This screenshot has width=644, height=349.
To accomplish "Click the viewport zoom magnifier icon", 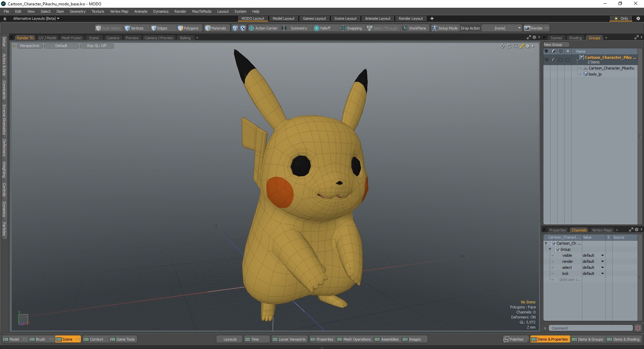I will 516,46.
